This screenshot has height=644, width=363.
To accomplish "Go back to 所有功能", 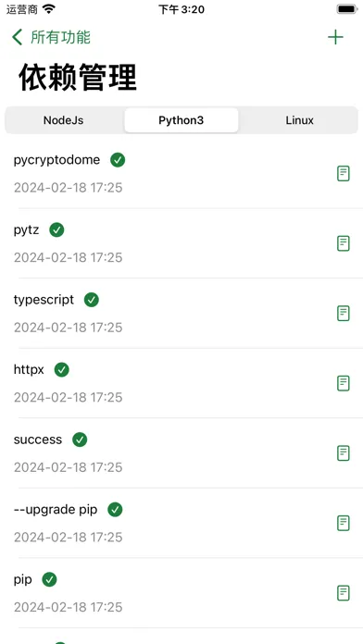I will pos(60,37).
